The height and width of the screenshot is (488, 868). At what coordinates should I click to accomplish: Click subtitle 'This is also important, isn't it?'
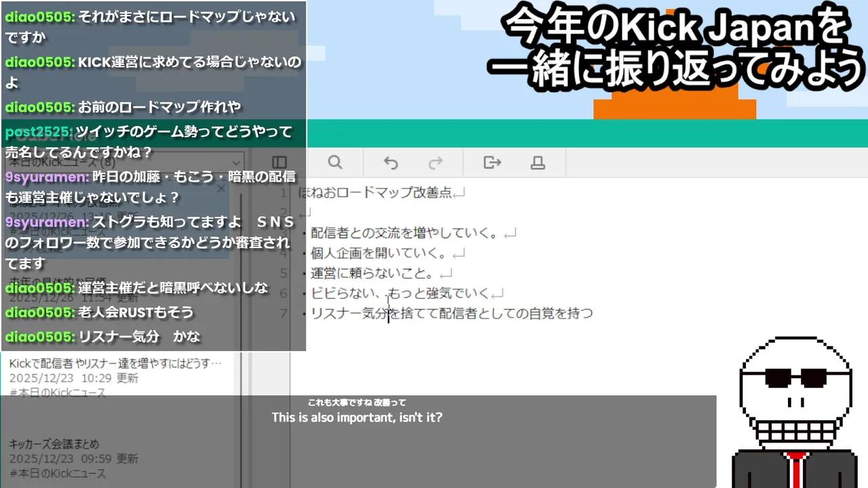357,418
